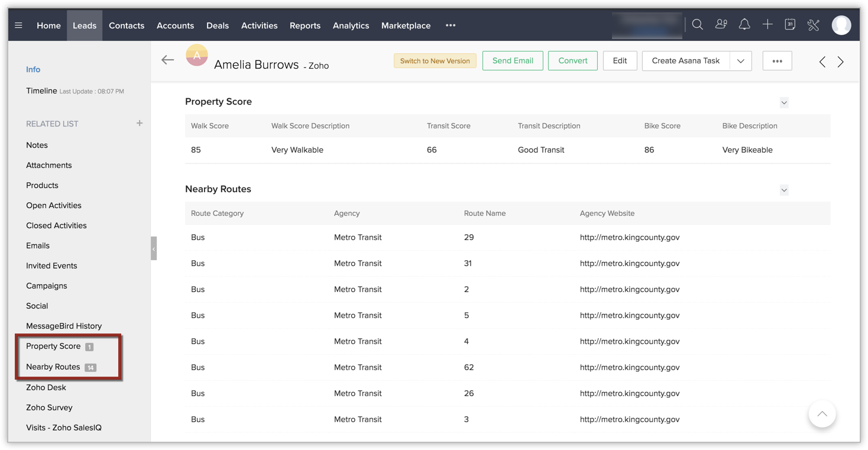The width and height of the screenshot is (868, 450).
Task: Collapse the Nearby Routes section
Action: pos(784,190)
